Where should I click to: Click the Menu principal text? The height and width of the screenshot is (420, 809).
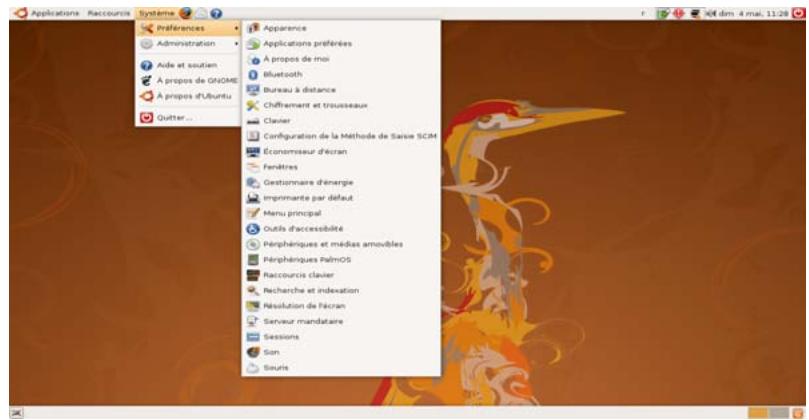(x=292, y=213)
